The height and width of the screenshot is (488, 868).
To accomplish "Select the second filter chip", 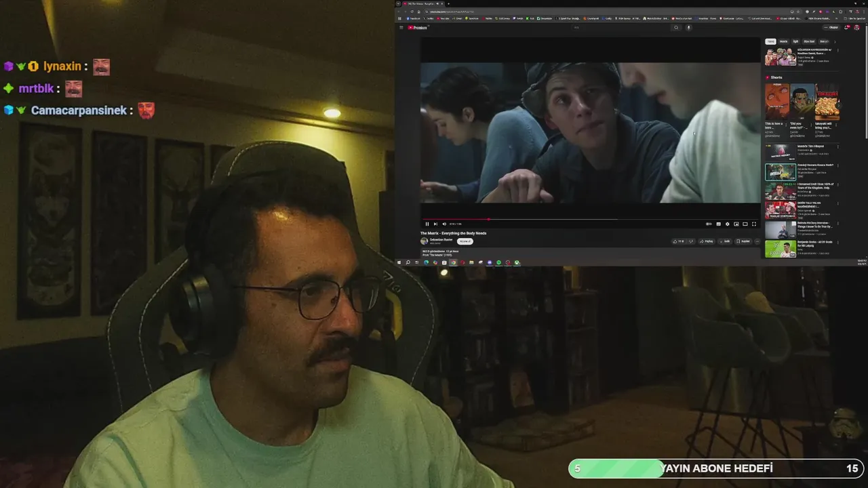I will pyautogui.click(x=784, y=41).
